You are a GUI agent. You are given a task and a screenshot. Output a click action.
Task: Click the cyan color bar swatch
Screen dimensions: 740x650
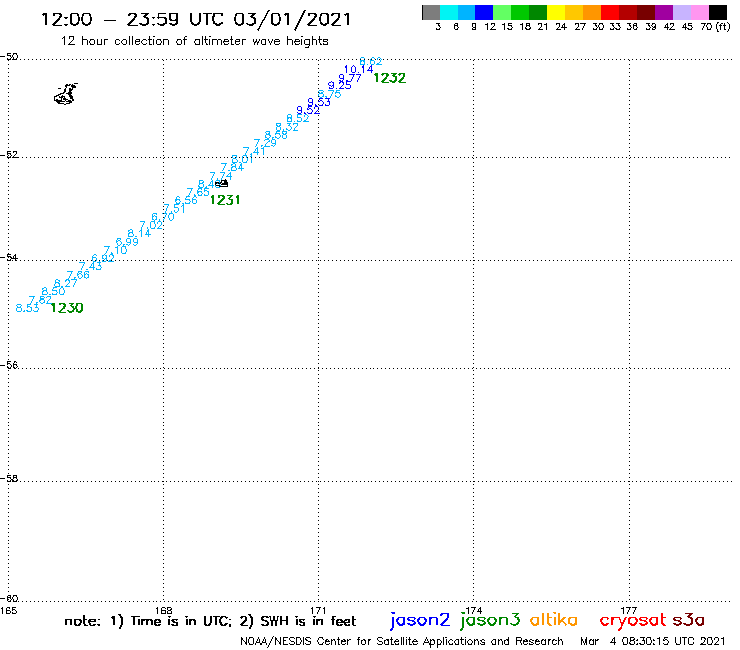coord(449,12)
